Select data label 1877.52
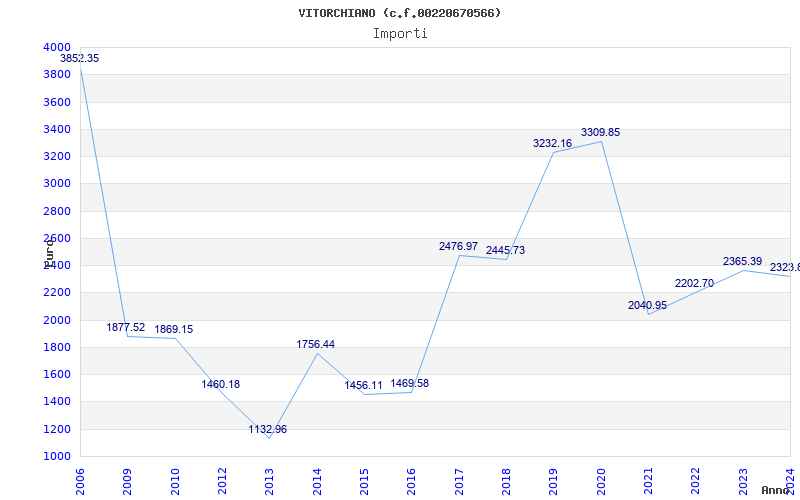 pos(126,328)
